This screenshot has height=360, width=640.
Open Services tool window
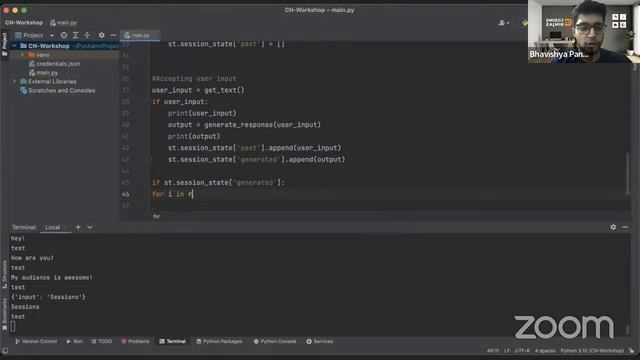click(320, 341)
